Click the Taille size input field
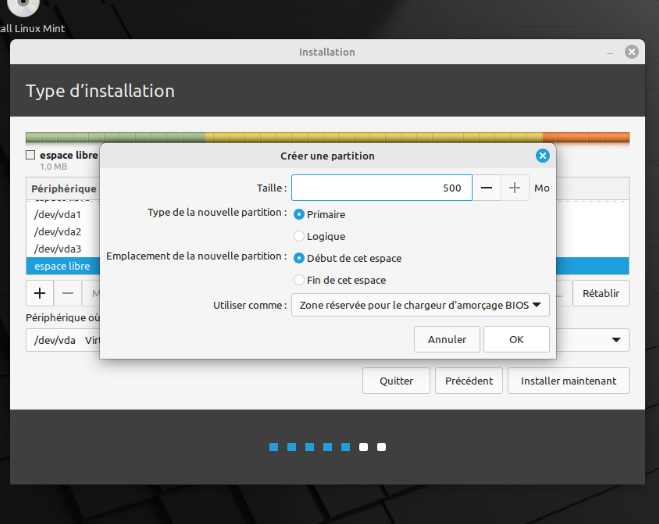659x524 pixels. click(x=382, y=188)
